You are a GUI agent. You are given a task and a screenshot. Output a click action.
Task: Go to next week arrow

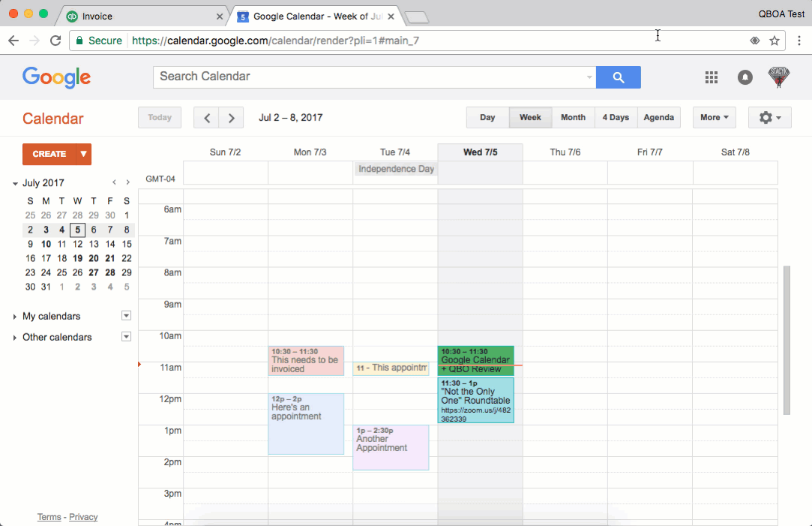[x=232, y=118]
